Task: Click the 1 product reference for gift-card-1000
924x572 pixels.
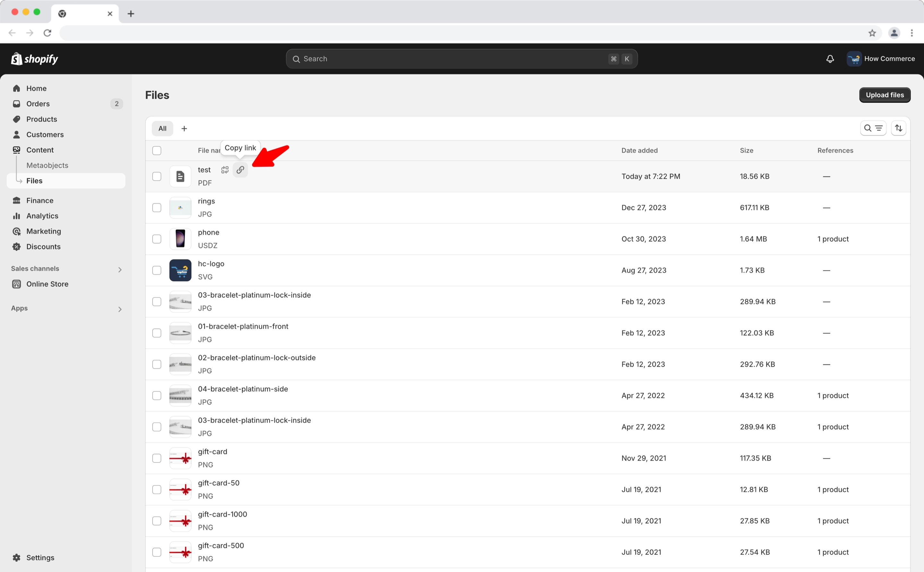Action: [x=833, y=521]
